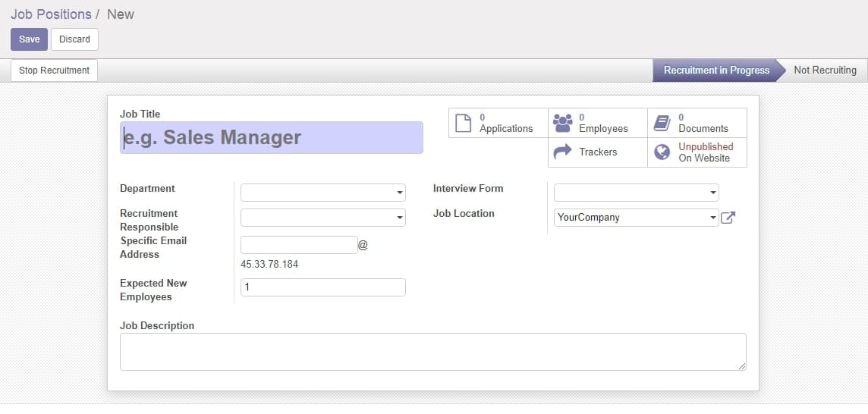
Task: Click the Specific Email Address input field
Action: (x=299, y=245)
